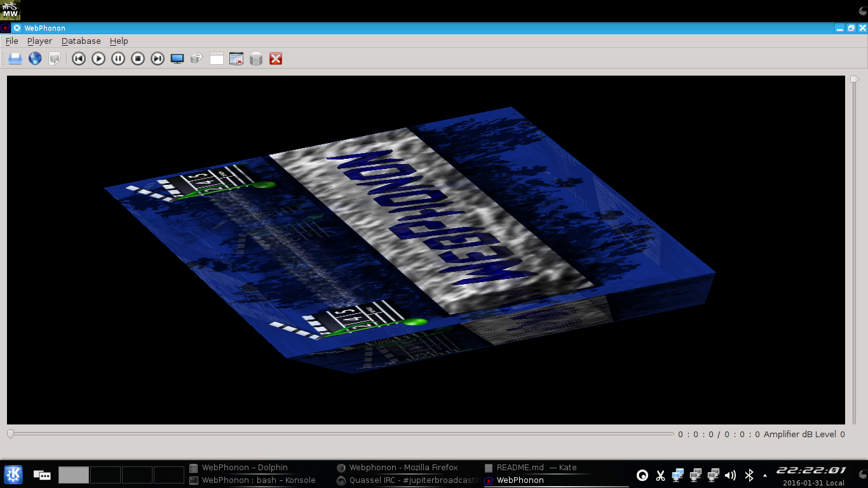Click the seek slider handle

[10, 434]
